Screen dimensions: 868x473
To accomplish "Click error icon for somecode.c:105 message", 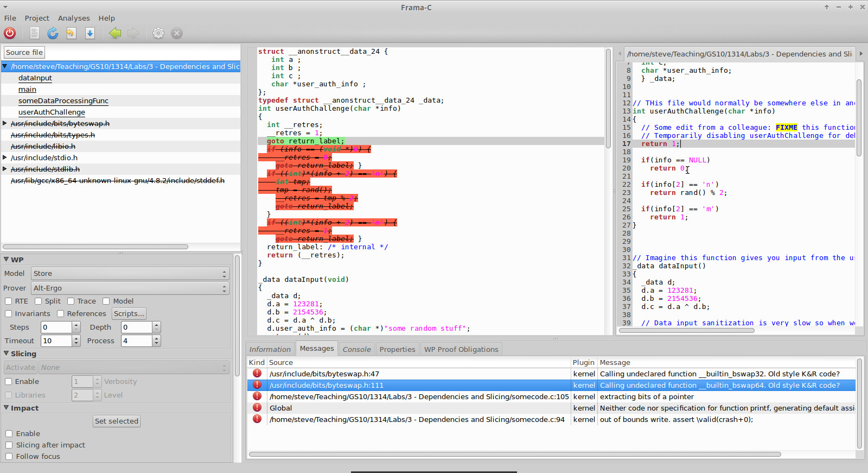I will point(257,396).
